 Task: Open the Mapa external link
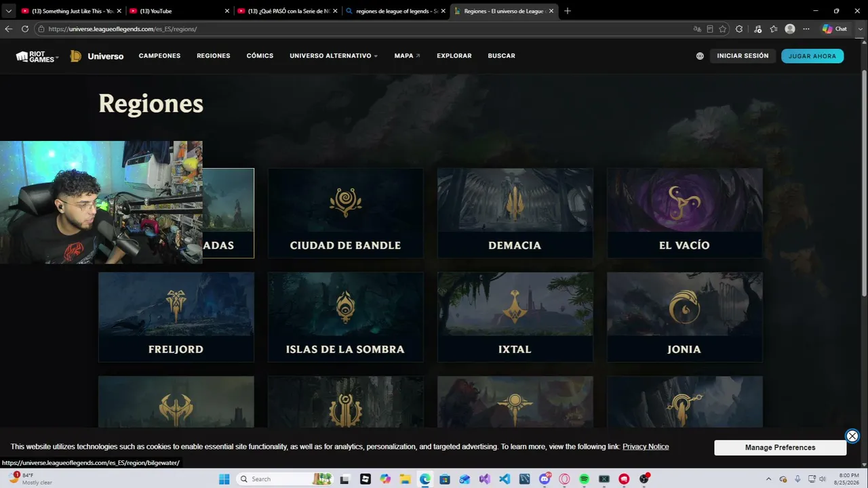[407, 56]
